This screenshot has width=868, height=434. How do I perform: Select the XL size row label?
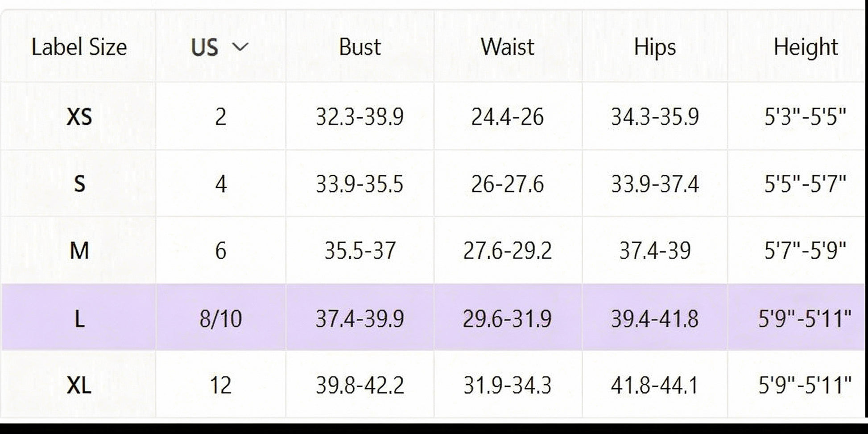(79, 385)
